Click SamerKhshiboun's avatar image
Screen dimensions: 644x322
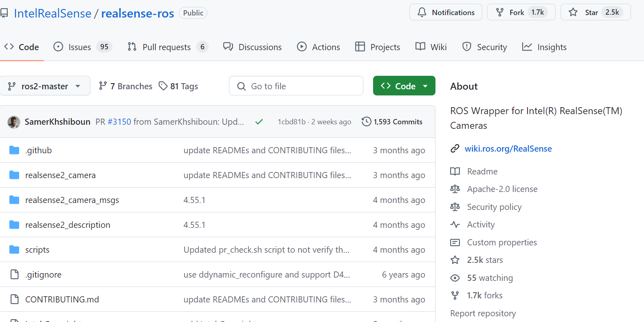14,122
